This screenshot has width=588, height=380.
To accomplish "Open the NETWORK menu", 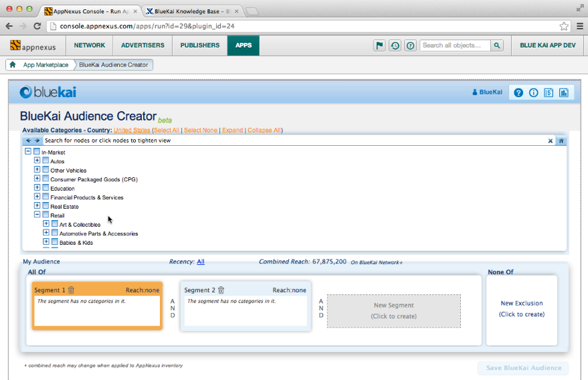I will coord(90,45).
